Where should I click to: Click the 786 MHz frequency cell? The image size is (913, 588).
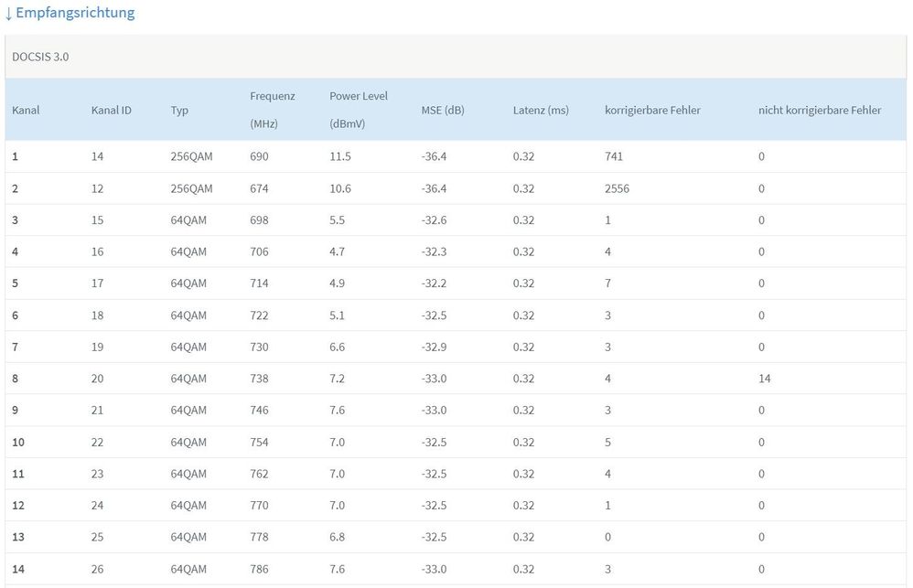(259, 569)
